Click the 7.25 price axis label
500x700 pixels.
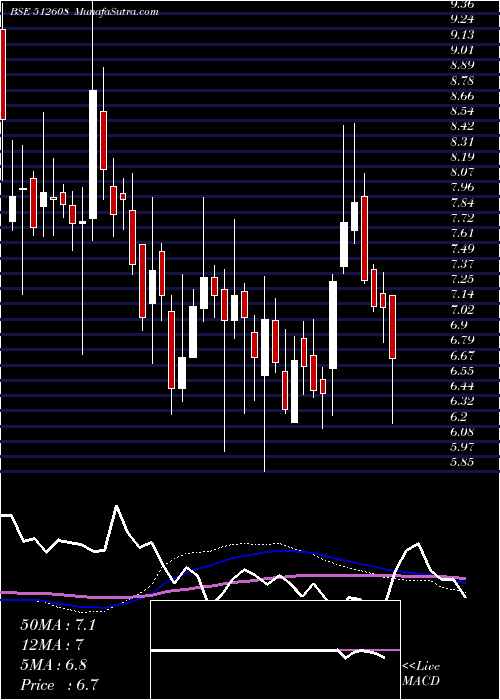pyautogui.click(x=462, y=279)
